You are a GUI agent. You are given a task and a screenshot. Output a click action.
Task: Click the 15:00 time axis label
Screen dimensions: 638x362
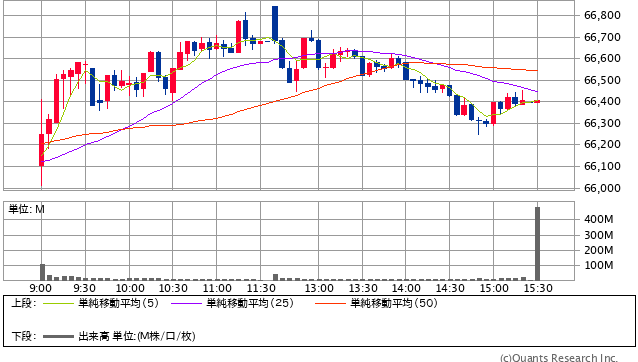(494, 289)
